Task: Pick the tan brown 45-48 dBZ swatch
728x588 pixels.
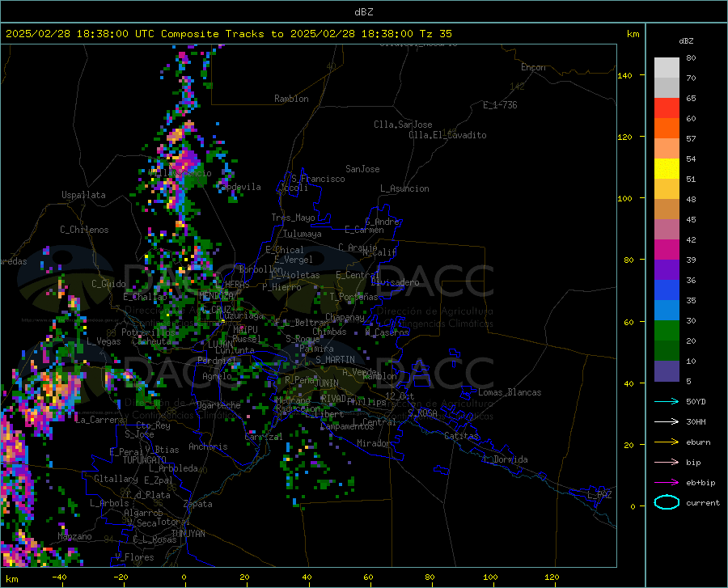Action: point(667,209)
